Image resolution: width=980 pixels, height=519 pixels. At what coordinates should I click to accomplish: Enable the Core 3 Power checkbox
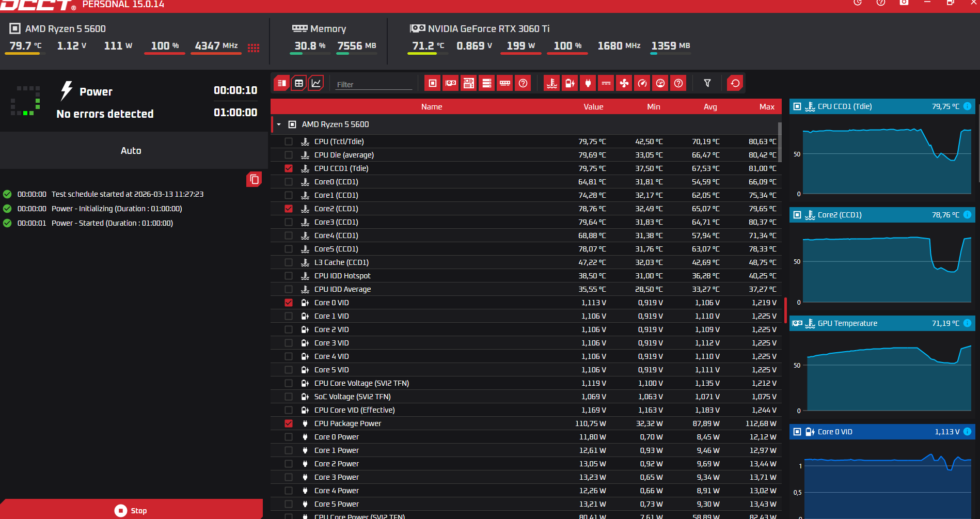[x=289, y=477]
